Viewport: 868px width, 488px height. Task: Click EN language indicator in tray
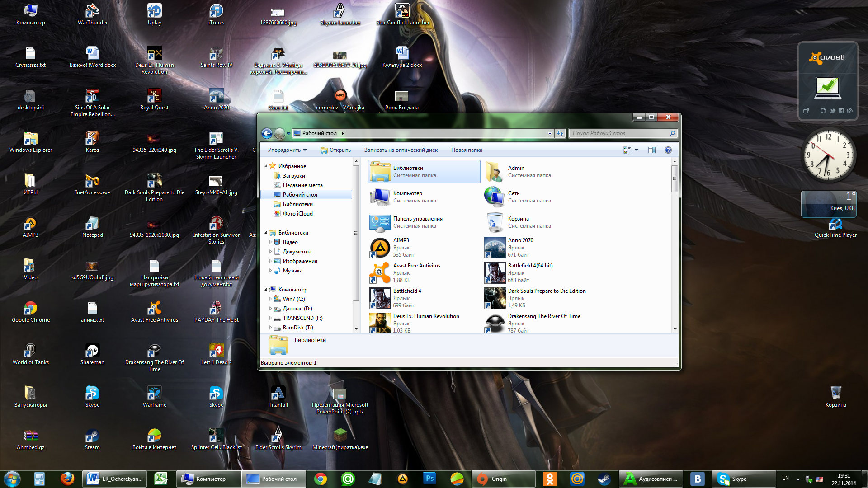pos(785,478)
